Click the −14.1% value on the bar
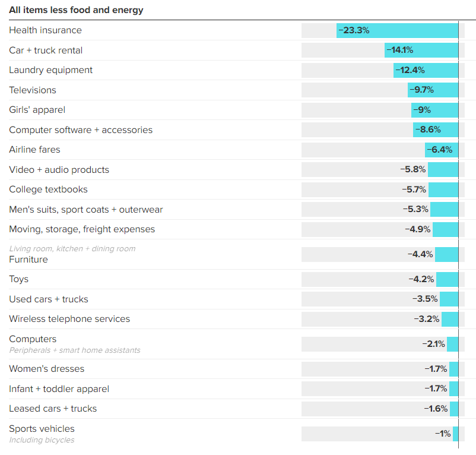The height and width of the screenshot is (455, 476). pyautogui.click(x=399, y=50)
